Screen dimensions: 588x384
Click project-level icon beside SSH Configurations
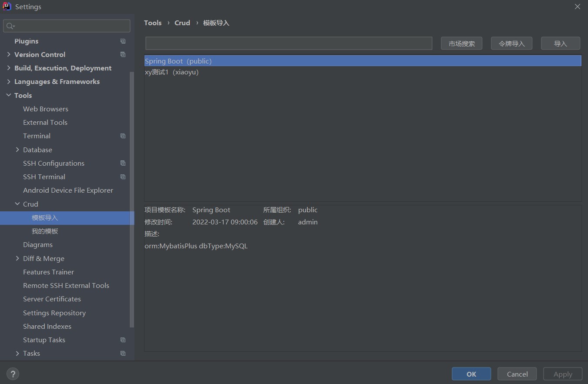coord(123,163)
